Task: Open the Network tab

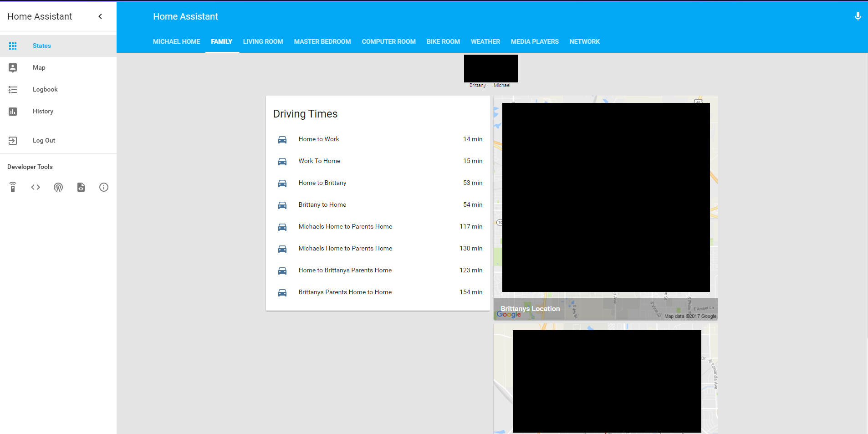Action: 585,41
